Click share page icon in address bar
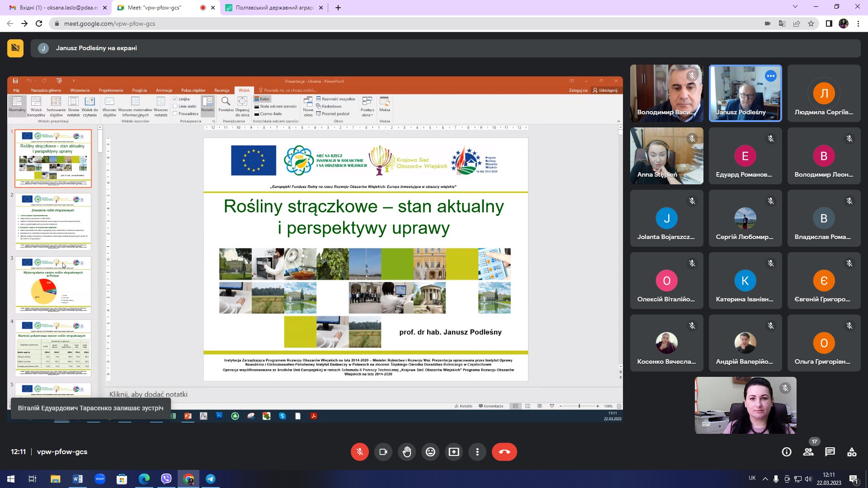Screen dimensions: 868x488 (x=797, y=23)
